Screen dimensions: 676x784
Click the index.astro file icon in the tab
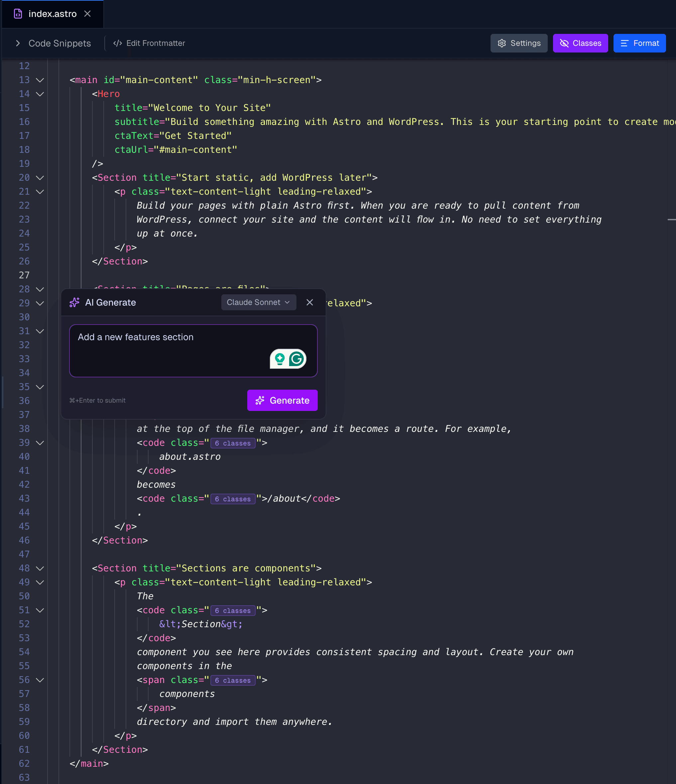[x=18, y=14]
